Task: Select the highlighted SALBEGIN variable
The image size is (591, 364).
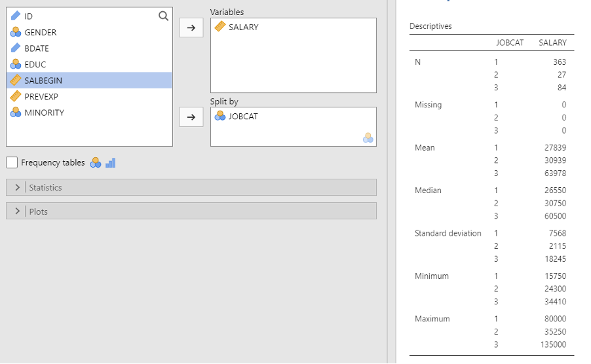Action: [x=89, y=80]
